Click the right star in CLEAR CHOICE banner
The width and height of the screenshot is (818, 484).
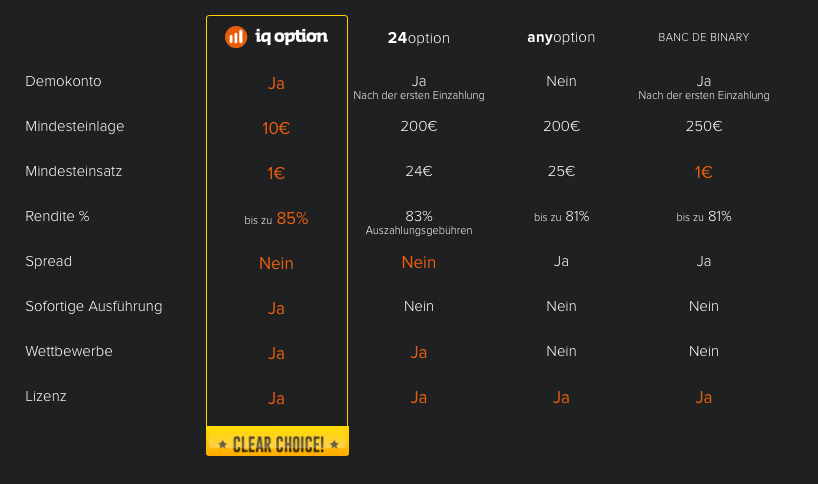334,444
